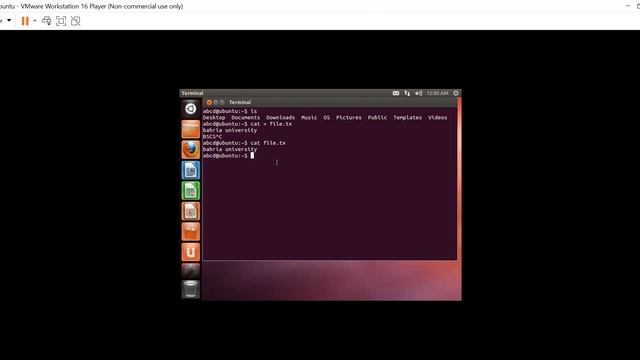This screenshot has width=640, height=360.
Task: Open the Trash icon in the launcher
Action: pyautogui.click(x=191, y=289)
